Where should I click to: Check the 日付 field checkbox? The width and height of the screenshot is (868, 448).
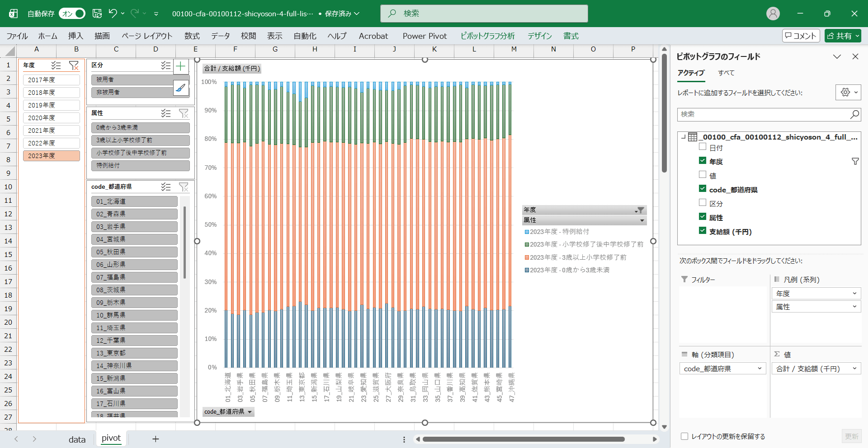(703, 147)
